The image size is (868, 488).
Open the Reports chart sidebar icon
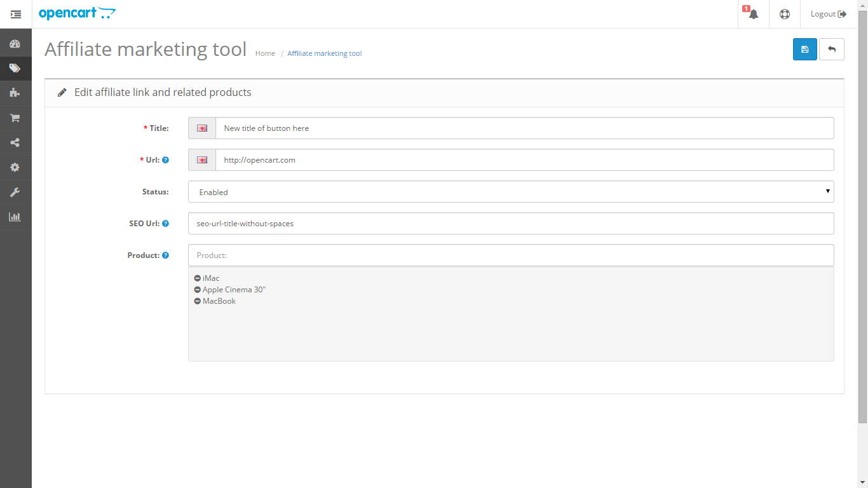coord(15,217)
